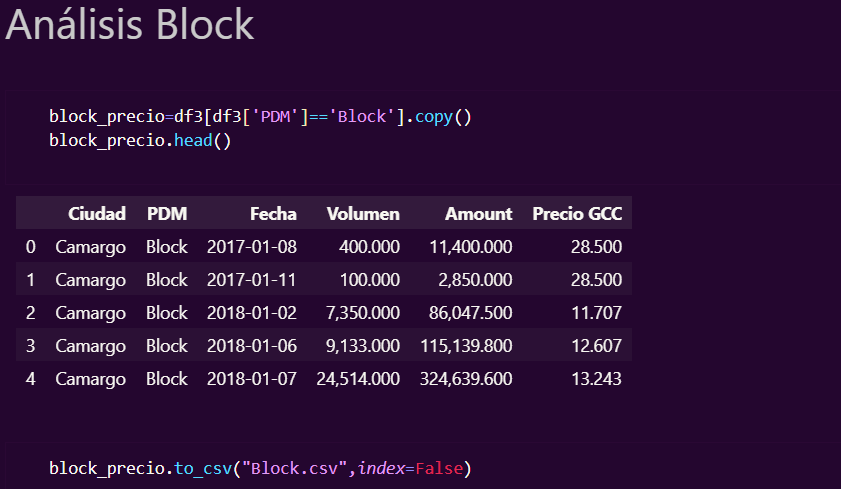The height and width of the screenshot is (489, 841).
Task: Click the Volumen column header
Action: click(363, 213)
